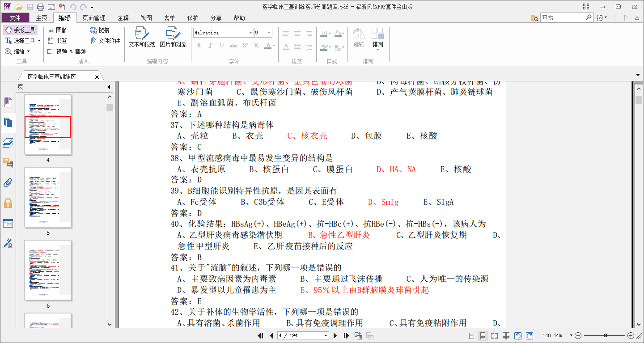Screen dimensions: 644x343
Task: Rotate the page left via status bar icon
Action: pos(517,335)
